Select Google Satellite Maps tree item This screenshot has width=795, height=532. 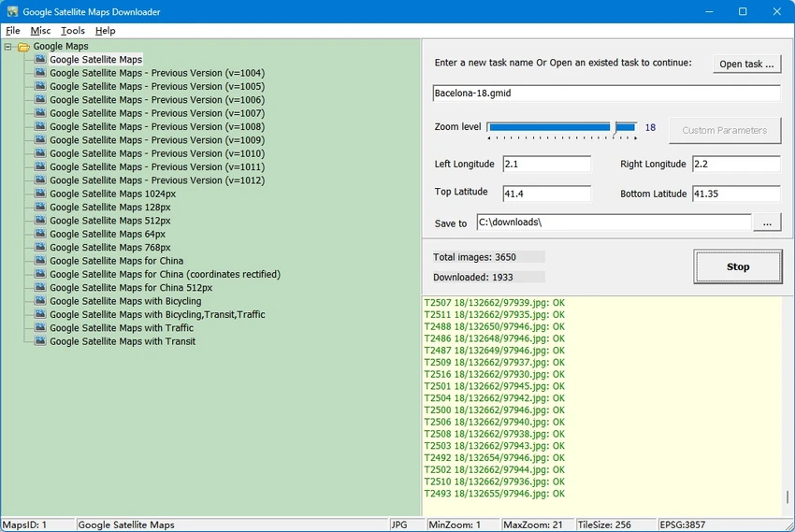pos(95,59)
